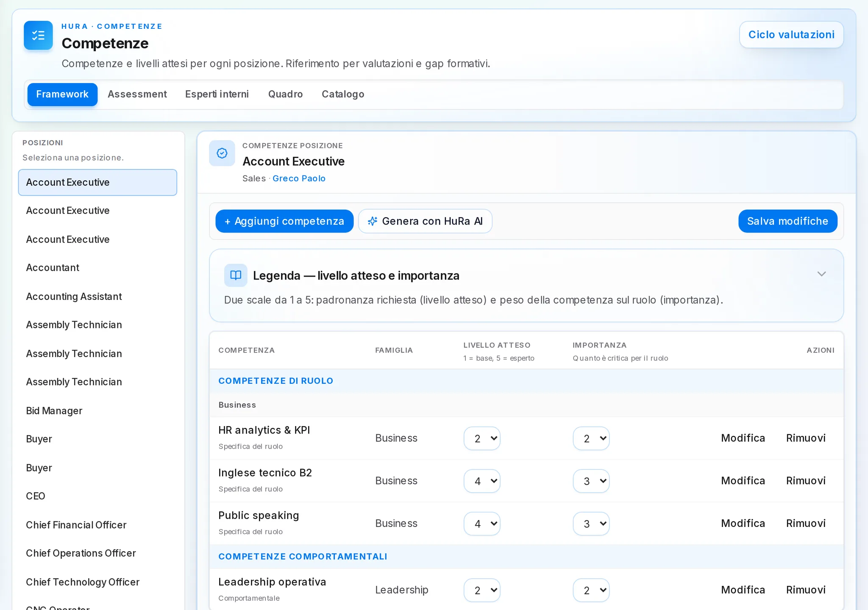868x610 pixels.
Task: Open Importanza dropdown for Inglese tecnico B2
Action: coord(591,481)
